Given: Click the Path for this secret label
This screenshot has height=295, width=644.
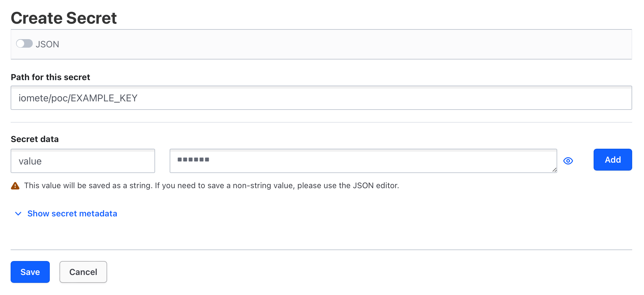Looking at the screenshot, I should pyautogui.click(x=50, y=77).
